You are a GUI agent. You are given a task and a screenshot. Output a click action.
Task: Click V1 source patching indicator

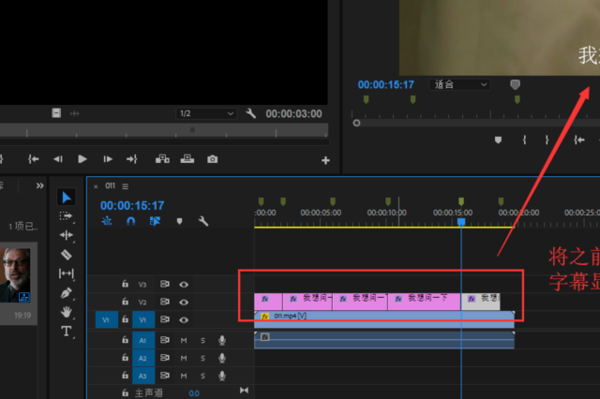106,320
